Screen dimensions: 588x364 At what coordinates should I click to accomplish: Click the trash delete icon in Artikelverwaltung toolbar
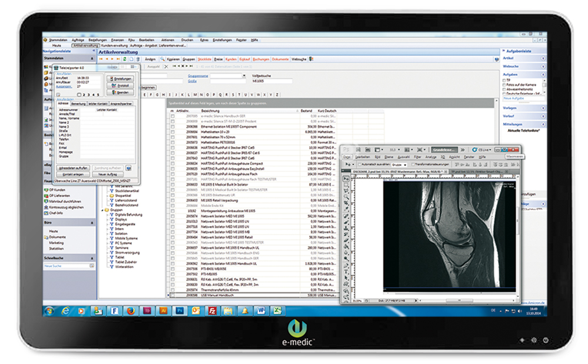click(x=138, y=59)
